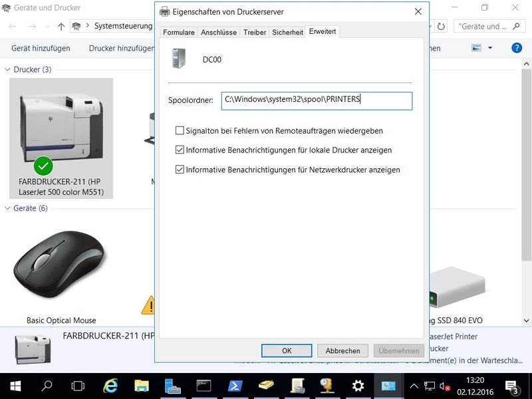Click Gerät hinzufügen in toolbar
Screen dimensions: 532x399
coord(41,48)
